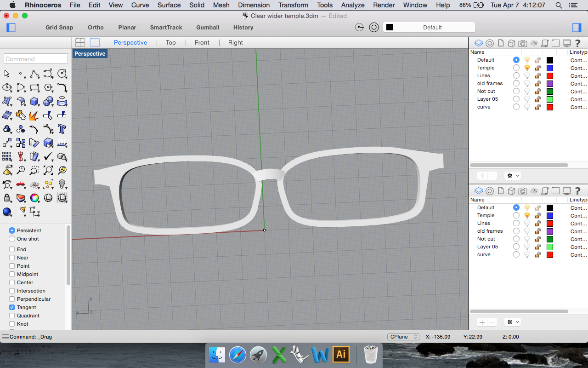Activate the Text tool
The height and width of the screenshot is (368, 588).
62,129
